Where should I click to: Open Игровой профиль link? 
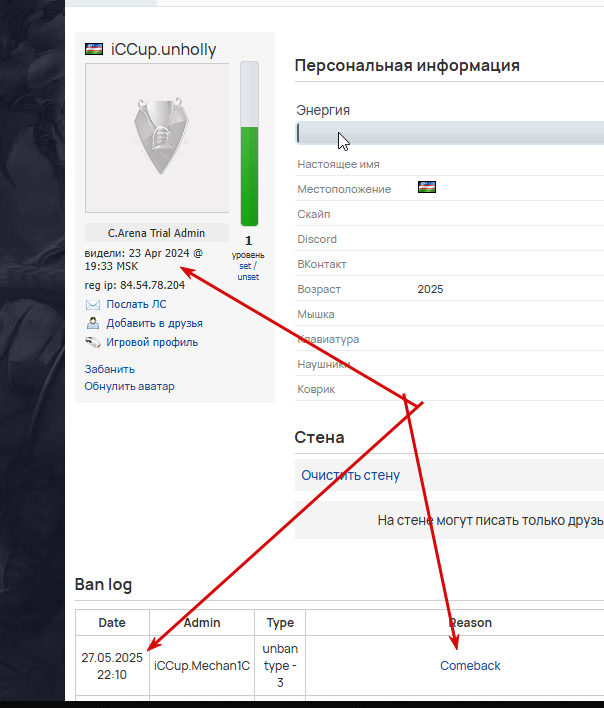pyautogui.click(x=152, y=342)
